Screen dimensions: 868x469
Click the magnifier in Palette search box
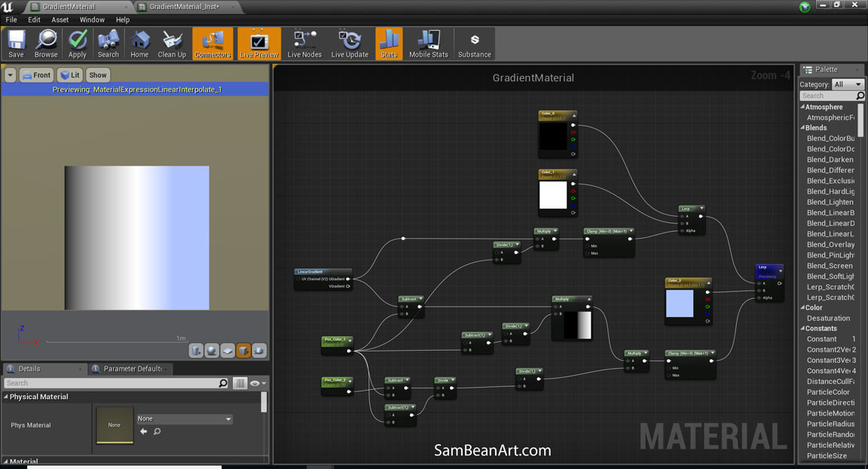860,96
